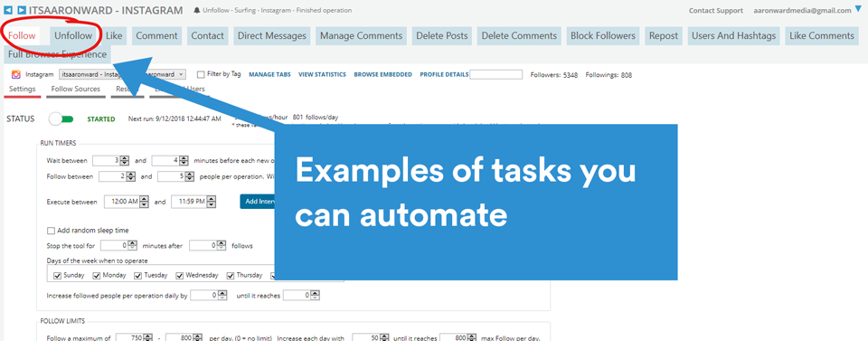868x341 pixels.
Task: Toggle the STATUS switch off
Action: pos(61,119)
